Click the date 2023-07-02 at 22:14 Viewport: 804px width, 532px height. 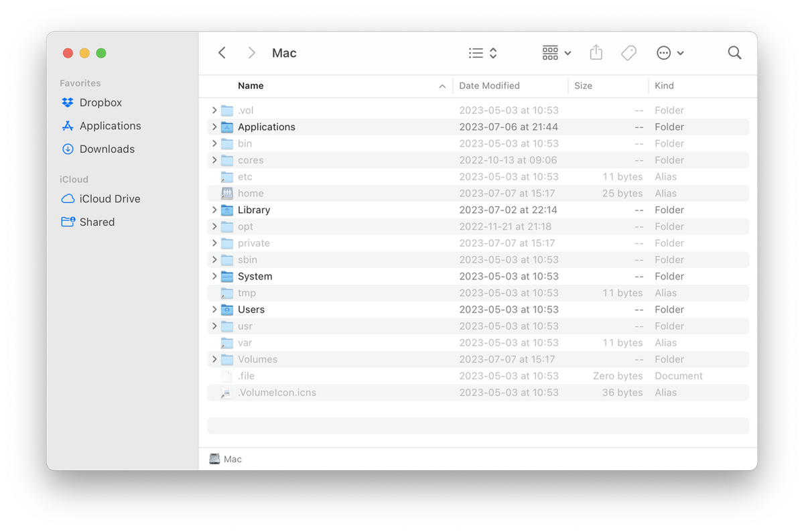click(x=508, y=210)
